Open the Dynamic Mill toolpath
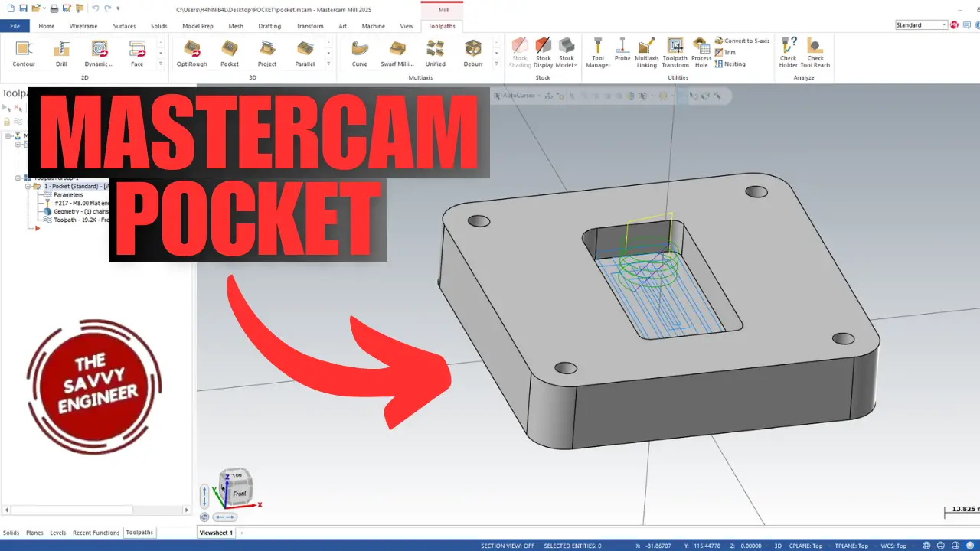The image size is (980, 551). 99,53
